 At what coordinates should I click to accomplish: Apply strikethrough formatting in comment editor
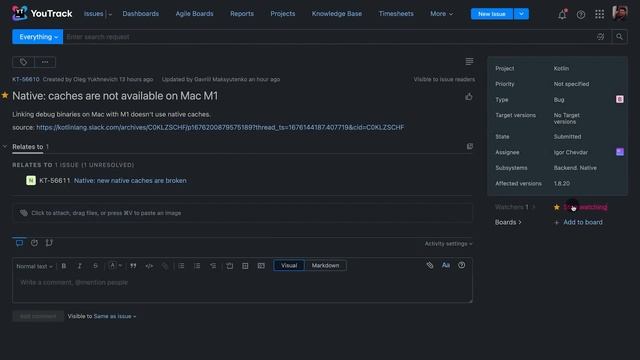[95, 266]
